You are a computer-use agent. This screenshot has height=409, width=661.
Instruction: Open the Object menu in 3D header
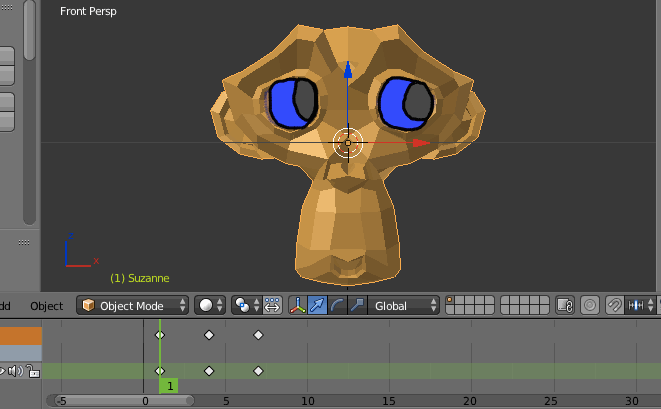click(46, 306)
